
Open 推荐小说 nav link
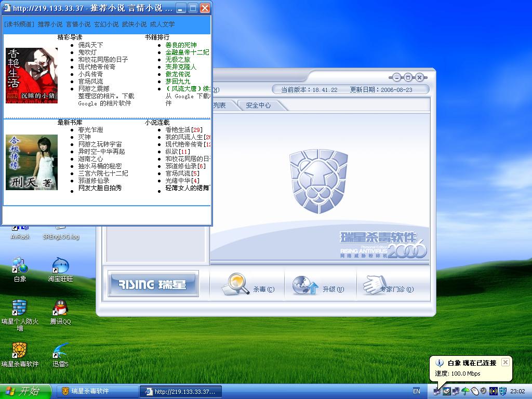(x=50, y=24)
